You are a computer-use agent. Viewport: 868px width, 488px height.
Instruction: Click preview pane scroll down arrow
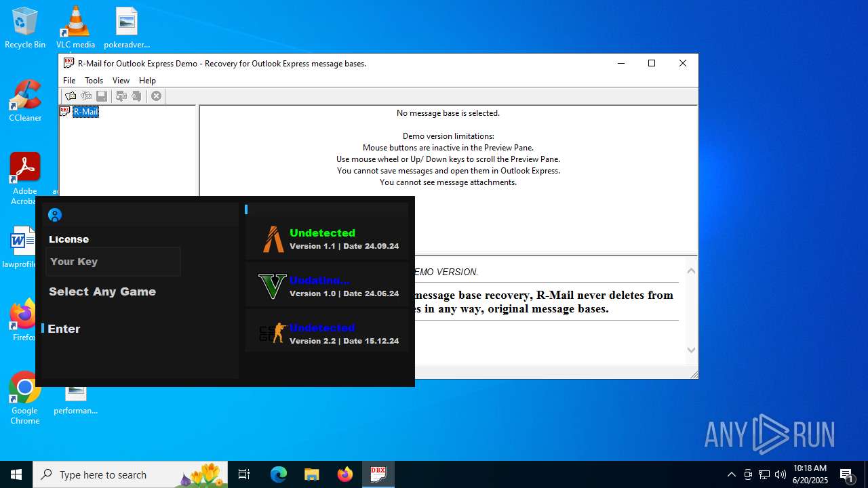tap(691, 350)
